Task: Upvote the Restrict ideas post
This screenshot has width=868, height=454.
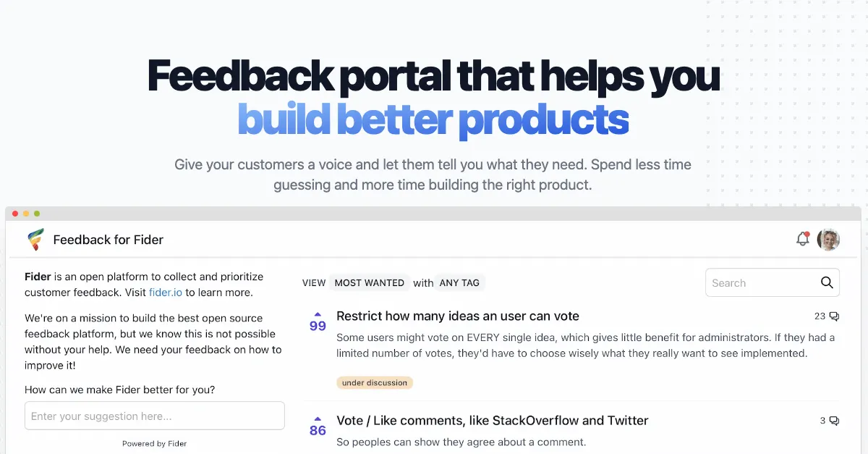Action: [318, 315]
